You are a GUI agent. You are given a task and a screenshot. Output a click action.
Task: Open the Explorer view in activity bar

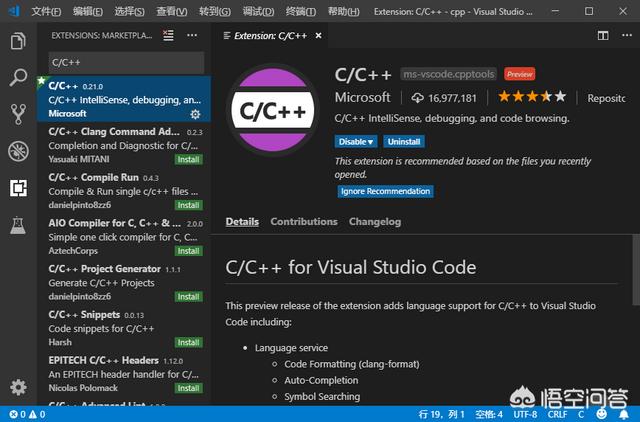click(18, 41)
